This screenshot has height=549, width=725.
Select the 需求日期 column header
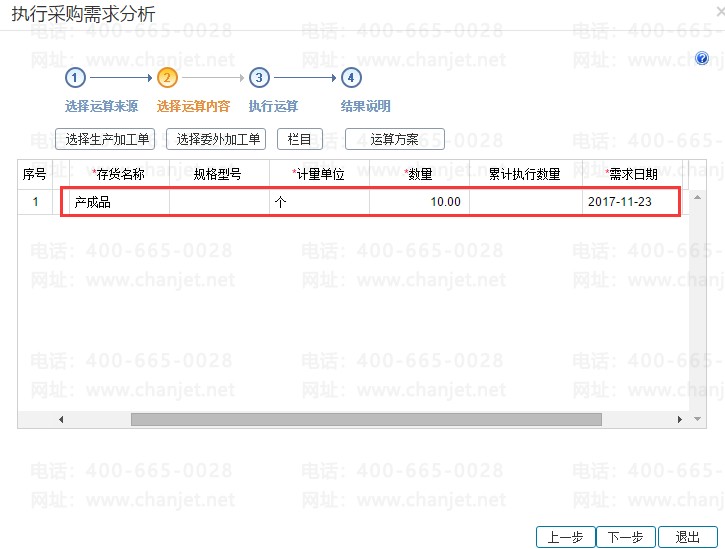tap(632, 174)
